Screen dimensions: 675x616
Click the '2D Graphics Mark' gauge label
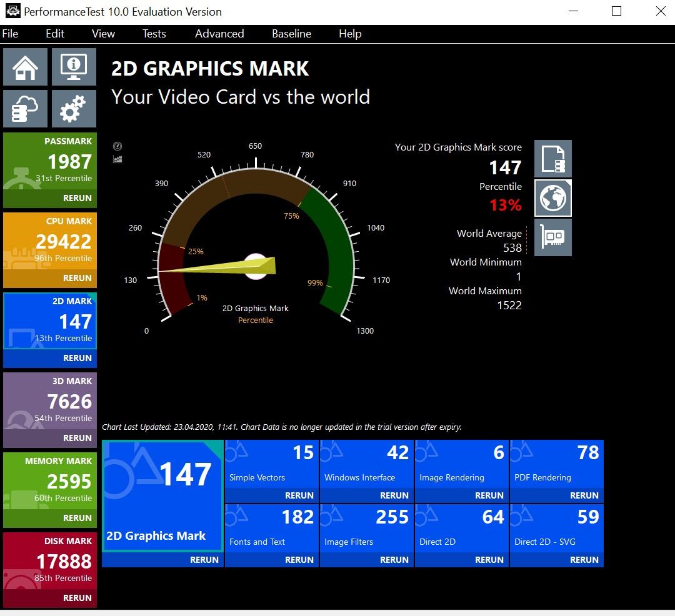coord(255,309)
